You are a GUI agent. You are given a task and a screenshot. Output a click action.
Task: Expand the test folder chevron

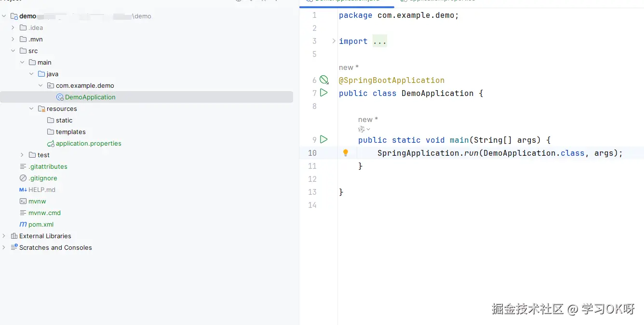[22, 155]
